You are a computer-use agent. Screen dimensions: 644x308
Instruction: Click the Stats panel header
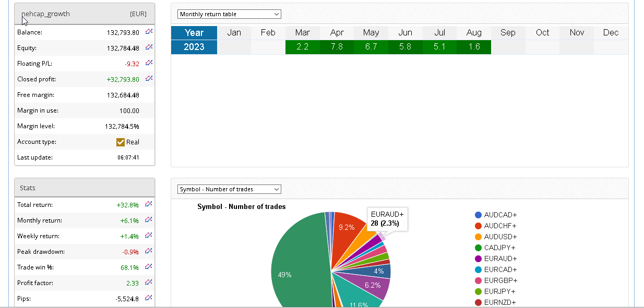click(x=85, y=188)
